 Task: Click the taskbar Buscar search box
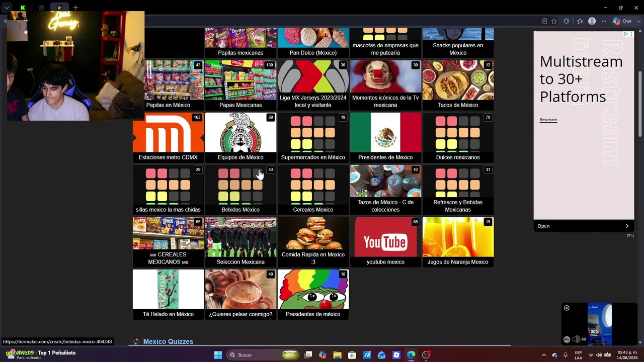tap(264, 355)
